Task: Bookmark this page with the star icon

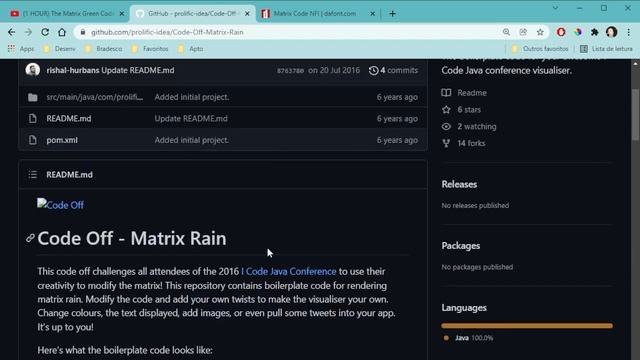Action: [540, 32]
